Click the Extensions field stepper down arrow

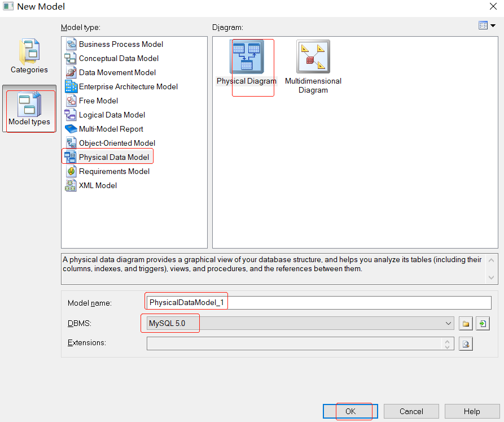(447, 347)
